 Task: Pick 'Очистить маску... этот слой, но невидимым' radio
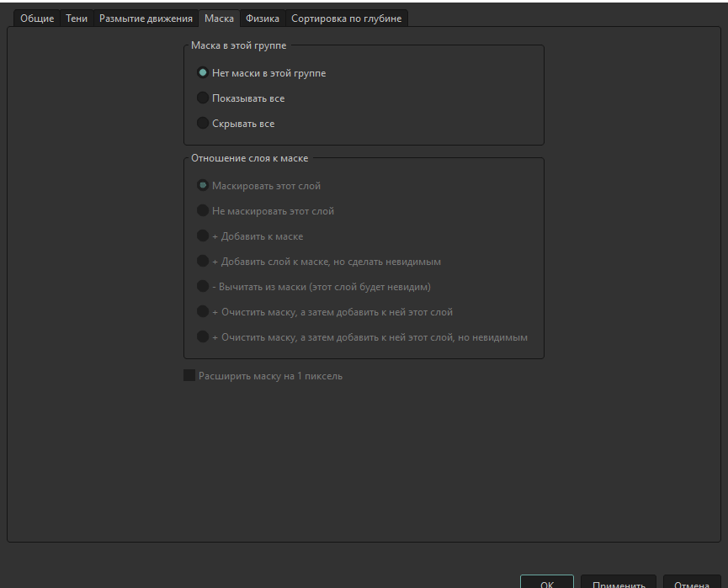point(362,337)
